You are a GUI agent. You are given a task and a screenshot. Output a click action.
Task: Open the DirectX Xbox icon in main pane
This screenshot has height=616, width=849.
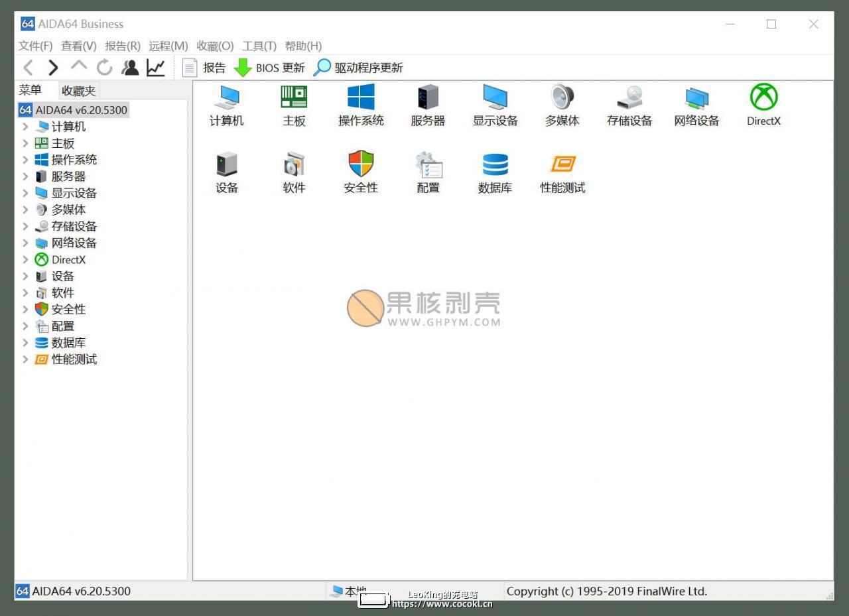click(x=763, y=105)
